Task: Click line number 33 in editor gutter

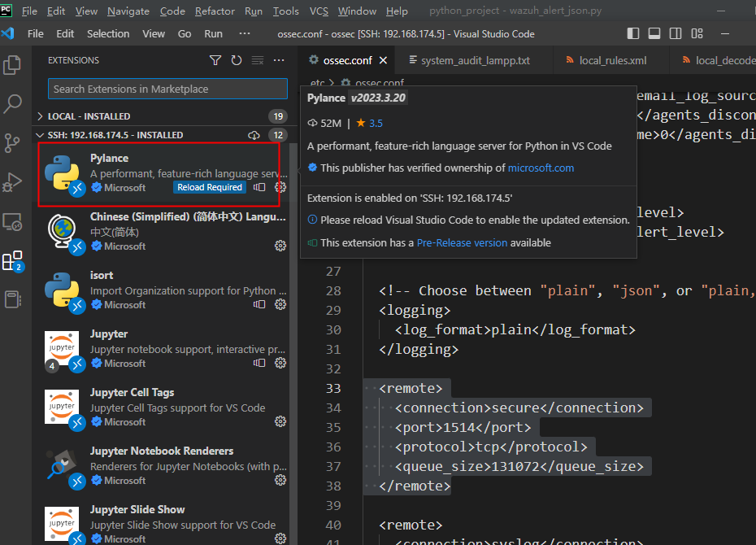Action: (333, 388)
